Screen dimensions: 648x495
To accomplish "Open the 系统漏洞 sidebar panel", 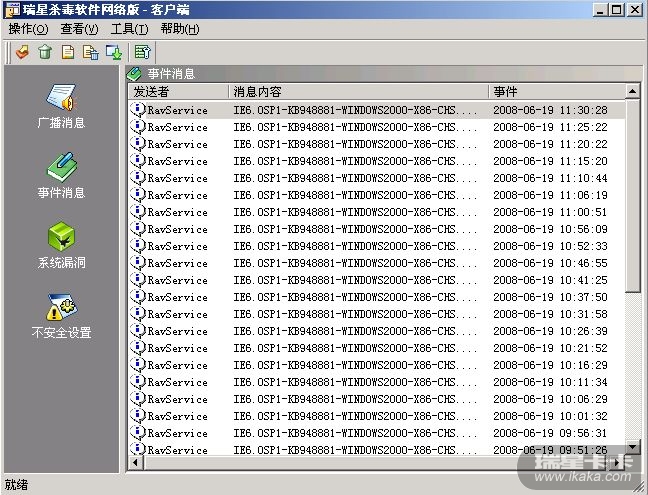I will click(62, 246).
